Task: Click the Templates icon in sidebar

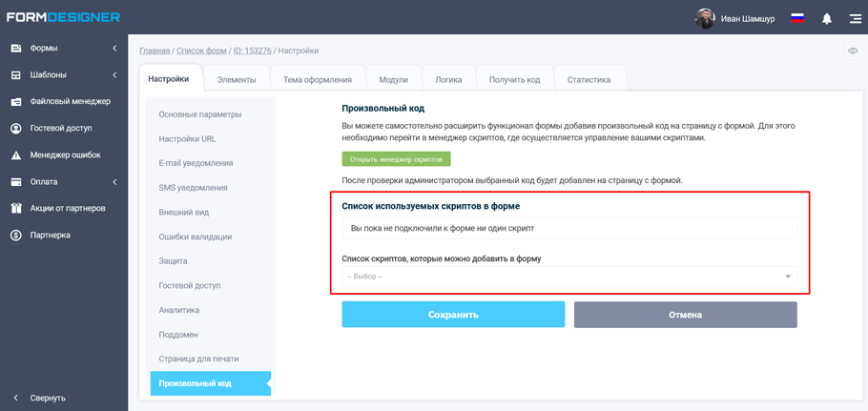Action: (x=16, y=75)
